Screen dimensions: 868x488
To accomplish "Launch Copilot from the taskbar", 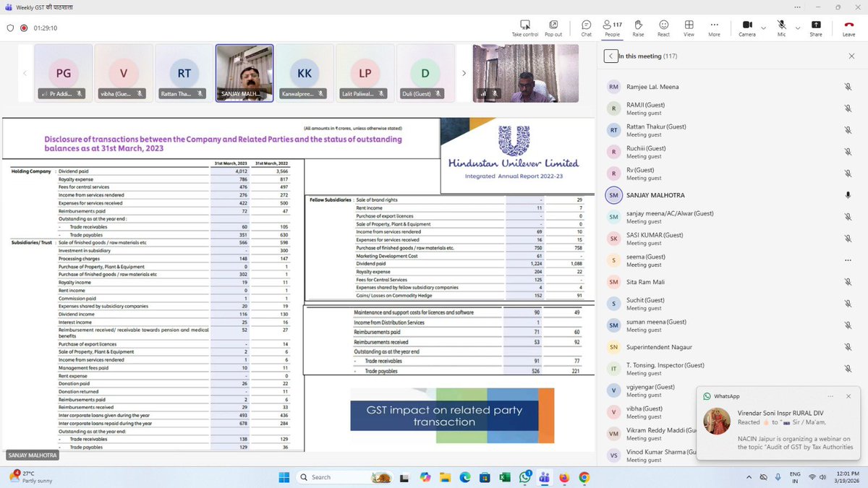I will [425, 477].
